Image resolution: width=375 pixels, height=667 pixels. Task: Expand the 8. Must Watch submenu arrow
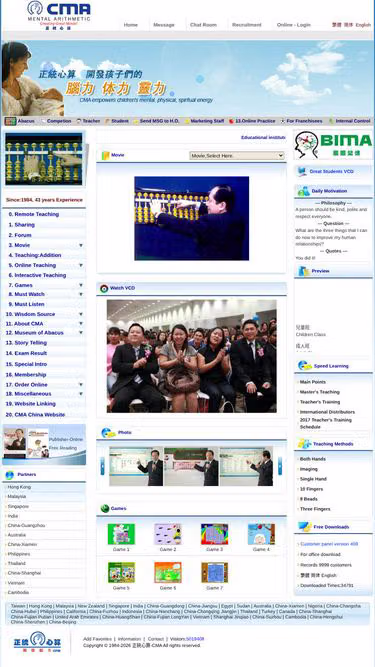click(x=81, y=294)
